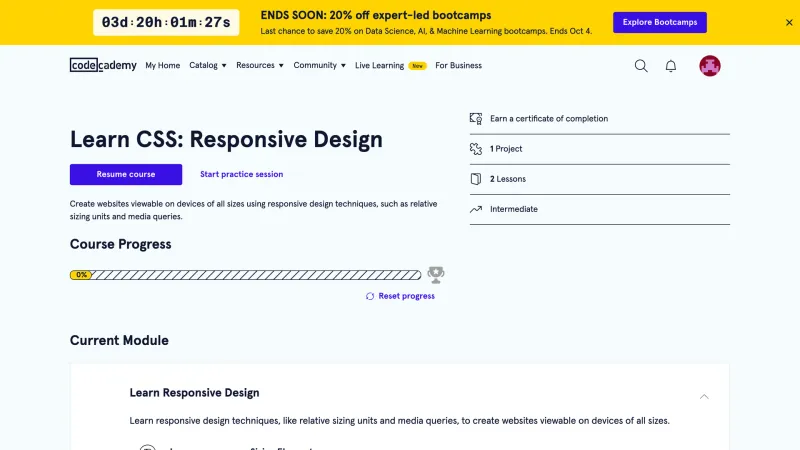Click the Reset progress refresh icon

point(370,296)
